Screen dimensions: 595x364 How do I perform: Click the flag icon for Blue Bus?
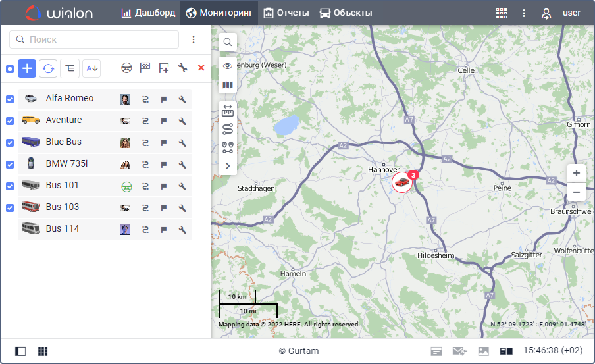[164, 143]
